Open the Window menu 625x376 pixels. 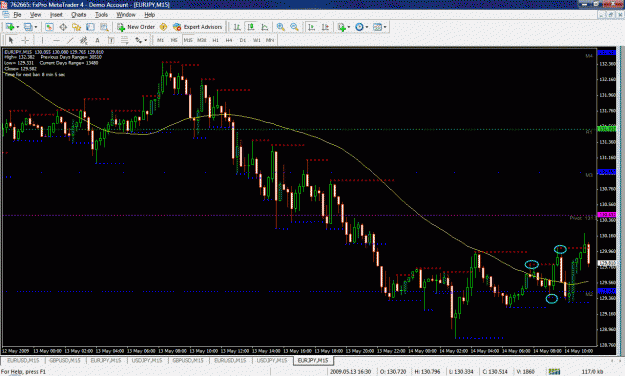point(126,15)
